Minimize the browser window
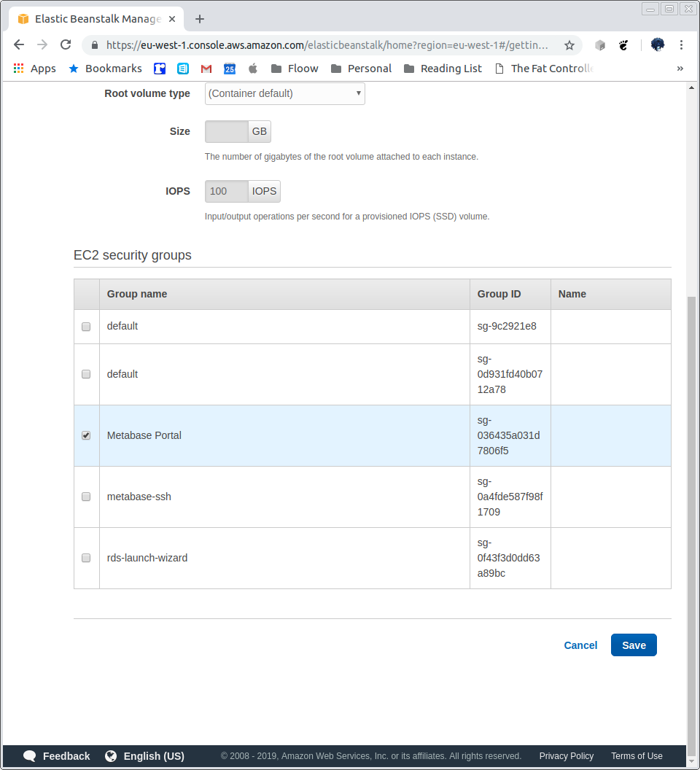The width and height of the screenshot is (700, 770). point(650,9)
